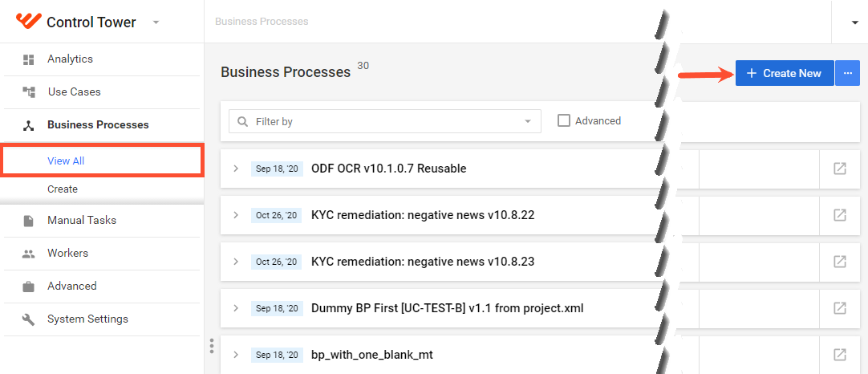Open the top-right user menu arrow
Image resolution: width=868 pixels, height=374 pixels.
tap(854, 22)
